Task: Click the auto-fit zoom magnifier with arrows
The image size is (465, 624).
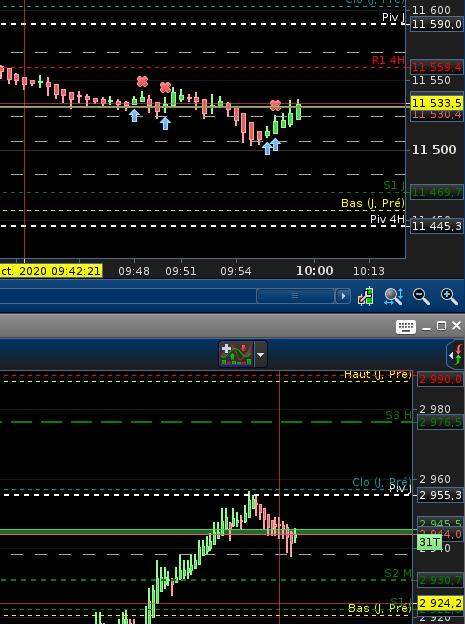Action: coord(394,296)
